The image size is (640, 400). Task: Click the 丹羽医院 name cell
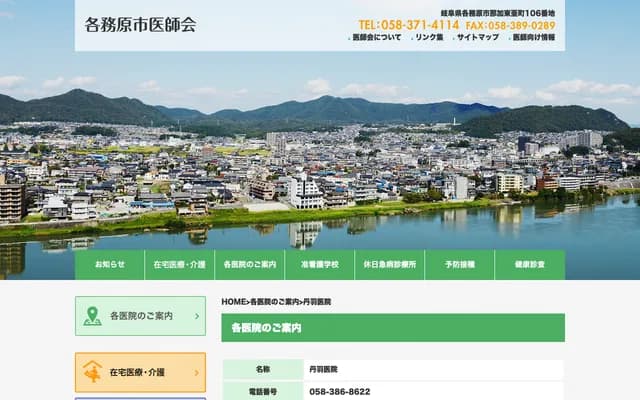[x=433, y=369]
